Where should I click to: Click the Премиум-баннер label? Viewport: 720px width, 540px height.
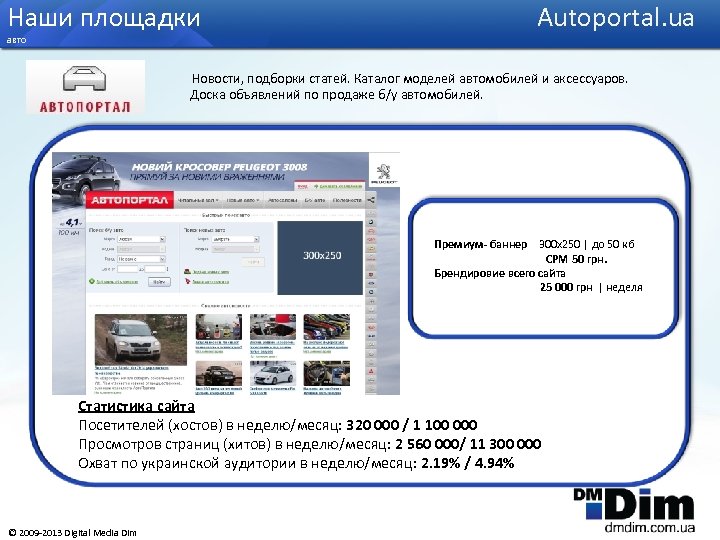click(480, 244)
